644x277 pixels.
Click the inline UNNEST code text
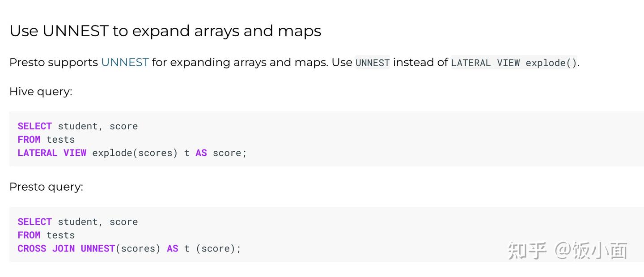[x=373, y=63]
